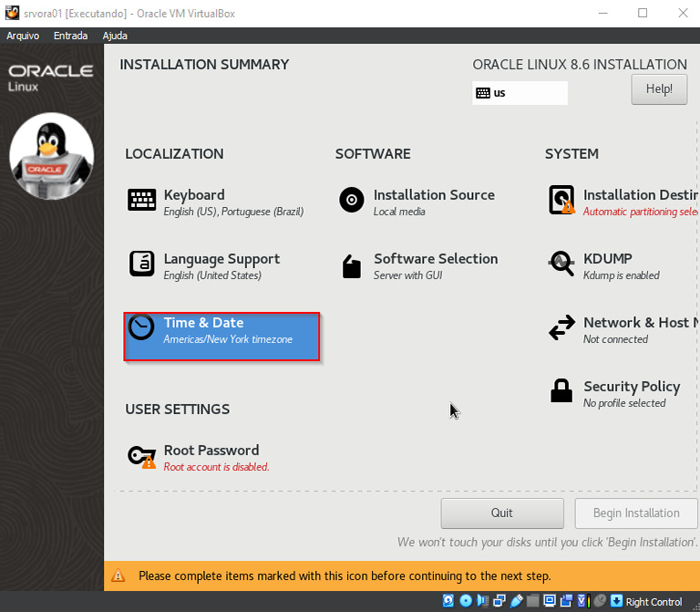Click 'English (US), Portuguese (Brazil)' text

point(233,212)
